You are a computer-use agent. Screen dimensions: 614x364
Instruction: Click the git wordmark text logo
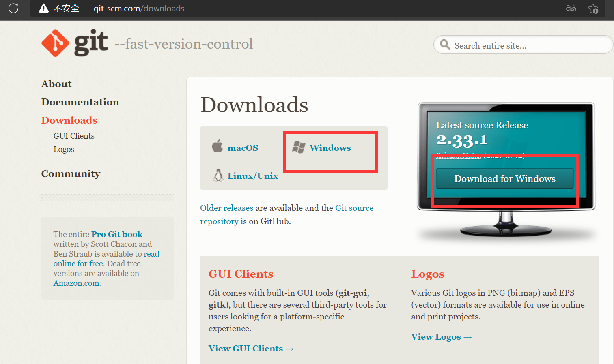(x=91, y=42)
